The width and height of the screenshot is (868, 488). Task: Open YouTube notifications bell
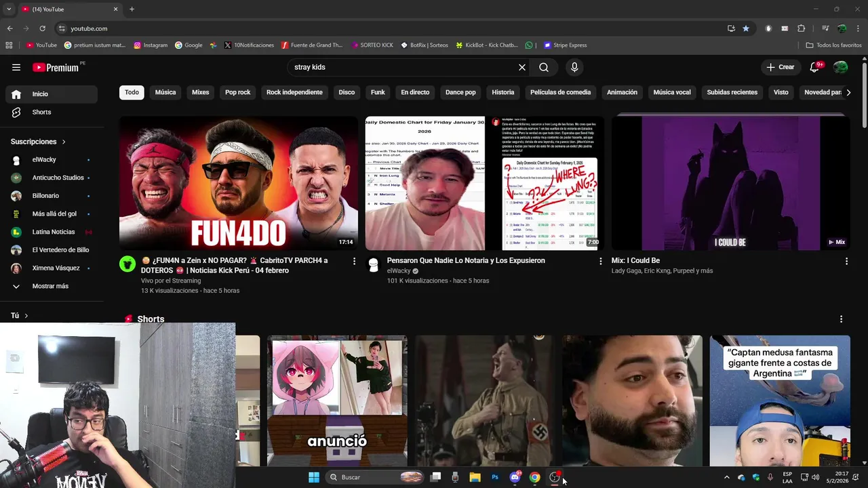tap(815, 67)
